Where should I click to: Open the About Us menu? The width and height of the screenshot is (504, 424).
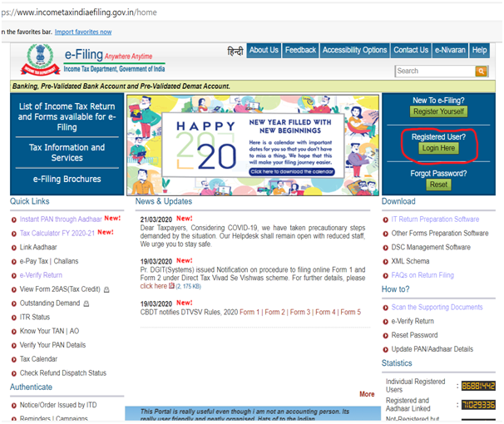coord(264,51)
